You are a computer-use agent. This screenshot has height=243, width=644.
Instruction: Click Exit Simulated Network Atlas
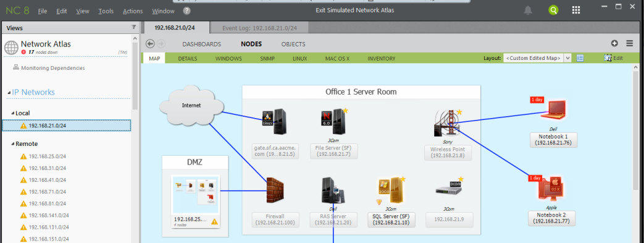pyautogui.click(x=354, y=11)
